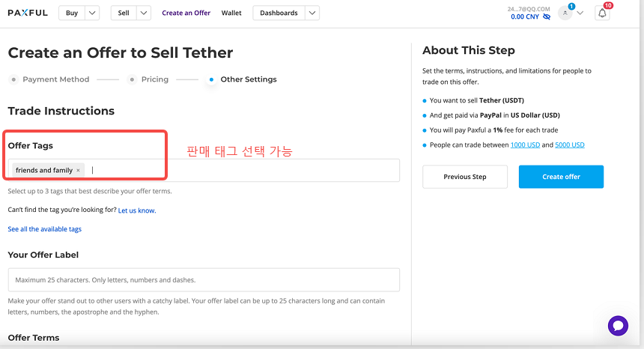Click the user avatar icon
The height and width of the screenshot is (349, 644).
tap(565, 13)
